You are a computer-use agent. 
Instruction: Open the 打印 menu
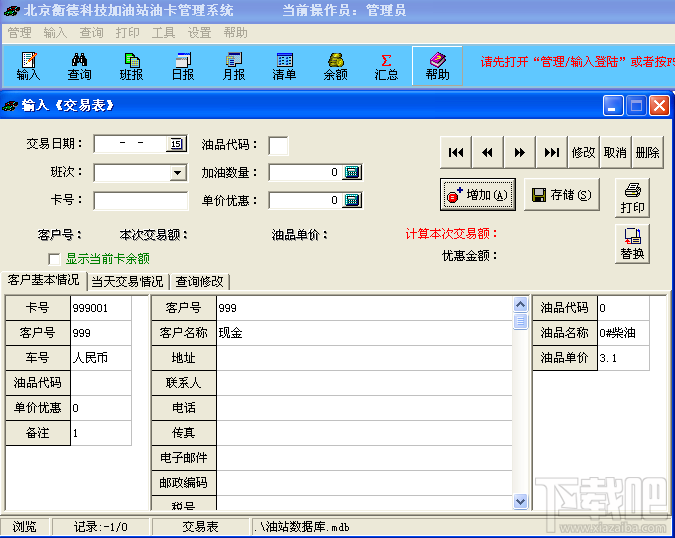[x=127, y=33]
